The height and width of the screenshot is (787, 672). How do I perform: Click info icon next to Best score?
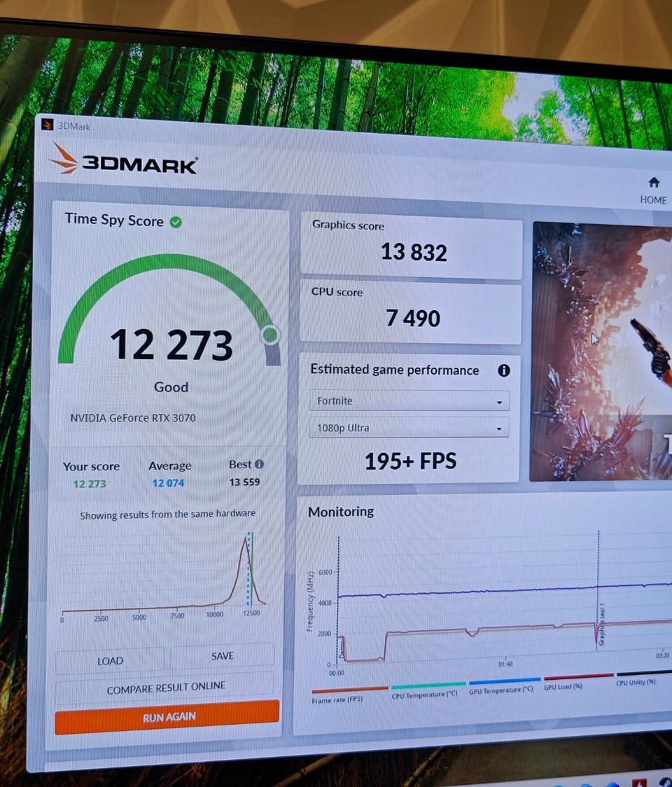[x=259, y=464]
